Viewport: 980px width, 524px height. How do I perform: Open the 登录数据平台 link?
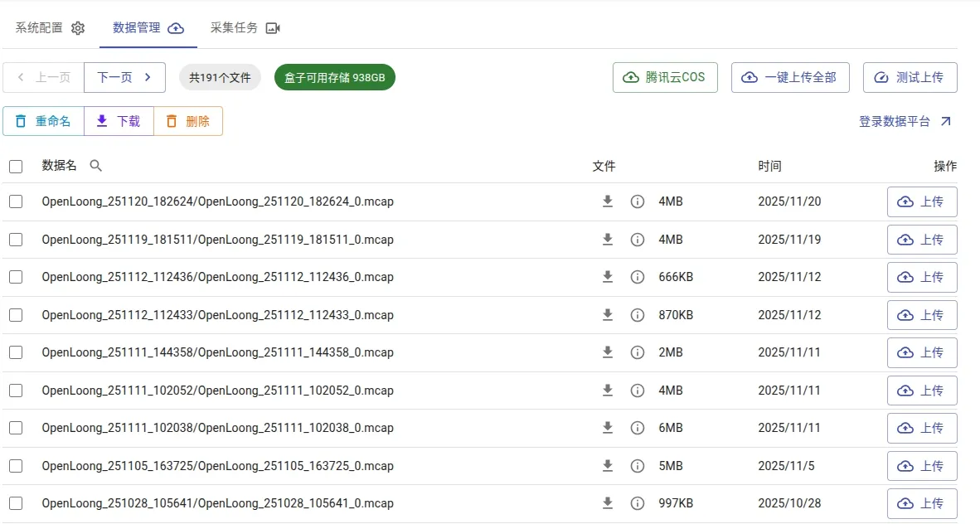point(905,122)
